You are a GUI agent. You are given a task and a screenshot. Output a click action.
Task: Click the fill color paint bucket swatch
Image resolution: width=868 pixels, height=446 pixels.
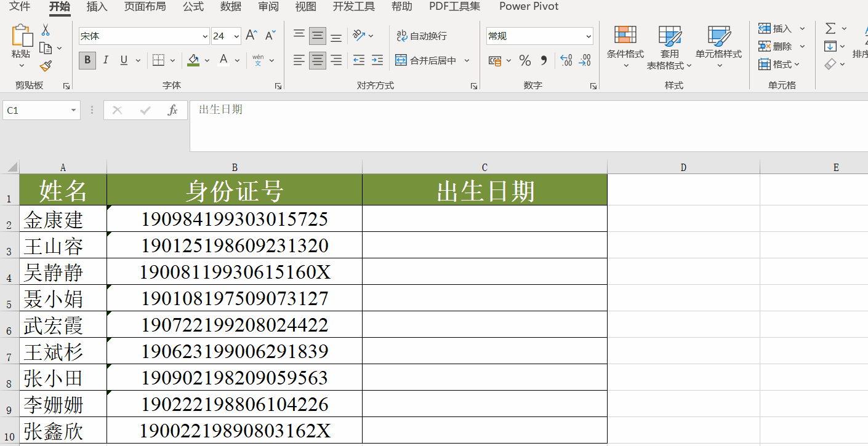coord(193,60)
